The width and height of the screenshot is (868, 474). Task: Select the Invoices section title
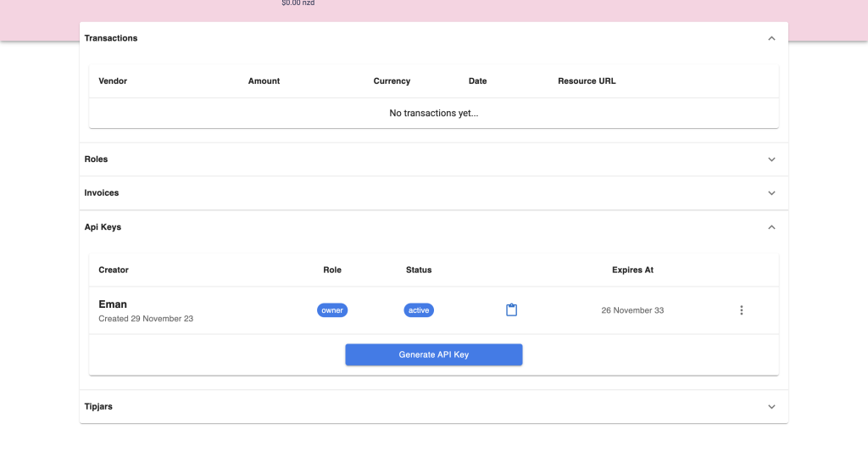(x=102, y=193)
